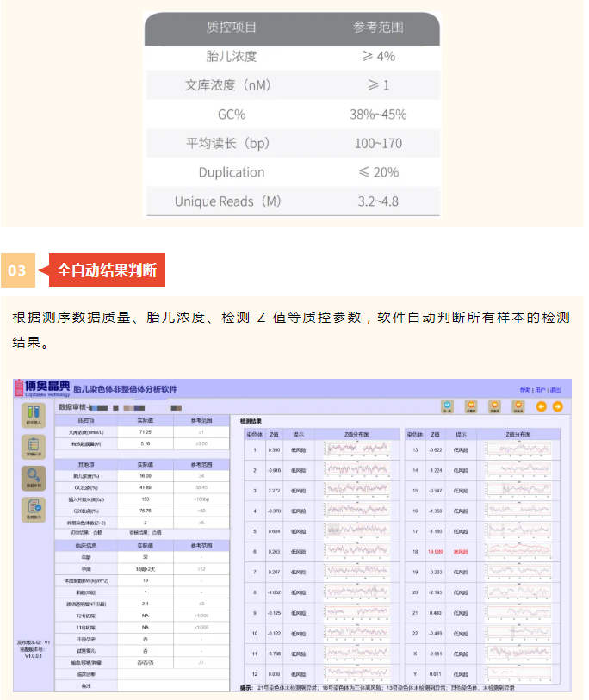Click the 检测结果 results heading
The width and height of the screenshot is (589, 700).
(x=251, y=421)
